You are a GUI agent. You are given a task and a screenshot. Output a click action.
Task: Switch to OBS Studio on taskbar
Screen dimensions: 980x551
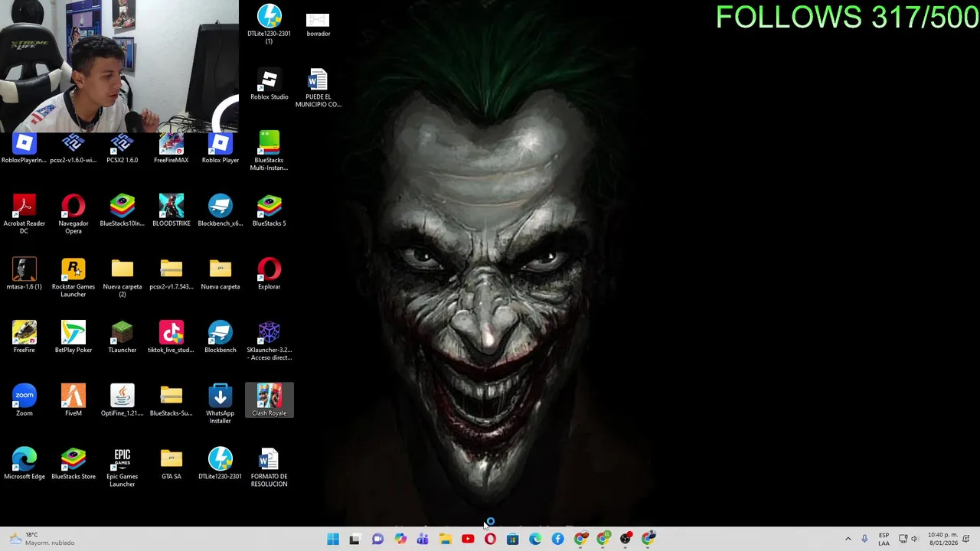click(626, 539)
